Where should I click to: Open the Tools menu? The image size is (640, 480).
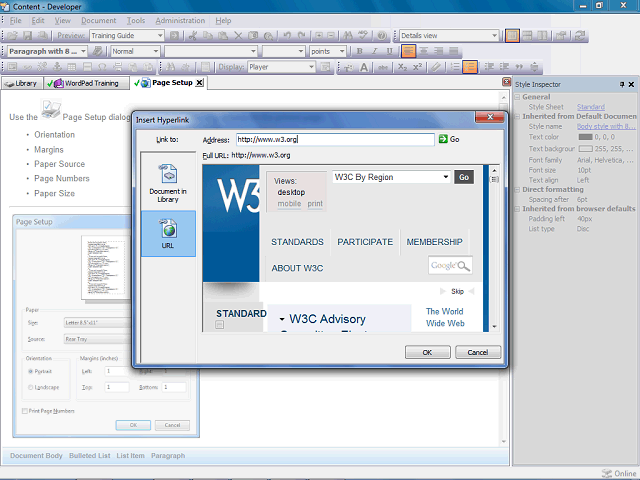136,20
